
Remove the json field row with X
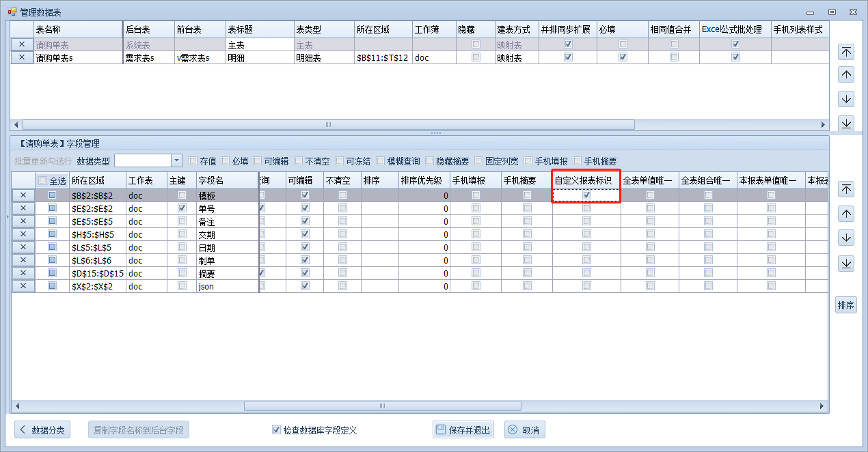(x=23, y=286)
